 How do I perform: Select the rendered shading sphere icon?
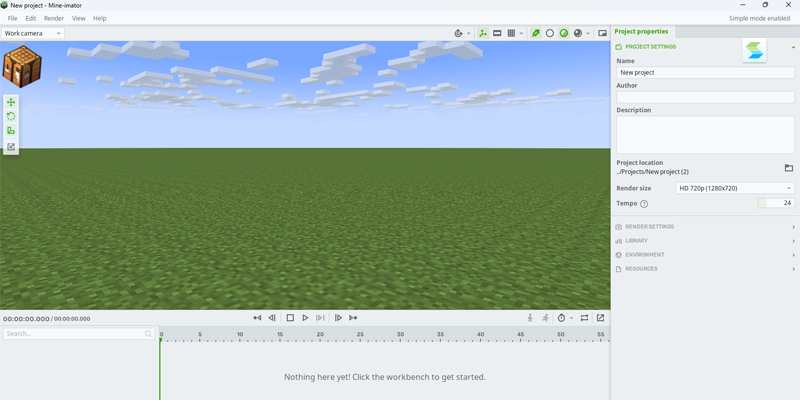(x=578, y=33)
